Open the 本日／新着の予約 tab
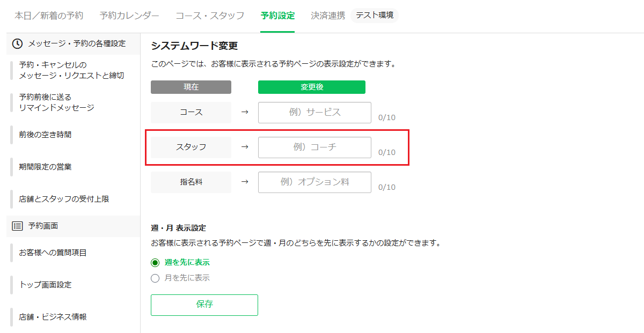This screenshot has width=644, height=333. (49, 16)
